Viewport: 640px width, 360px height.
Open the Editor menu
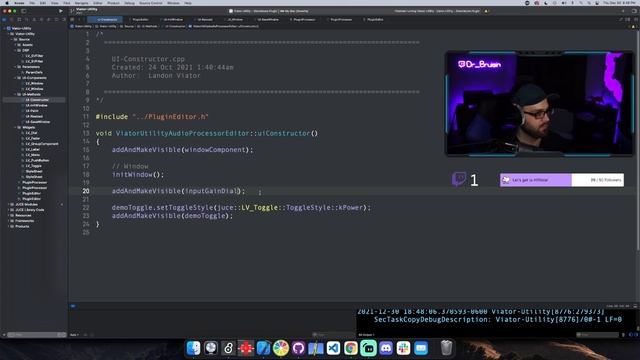(98, 3)
